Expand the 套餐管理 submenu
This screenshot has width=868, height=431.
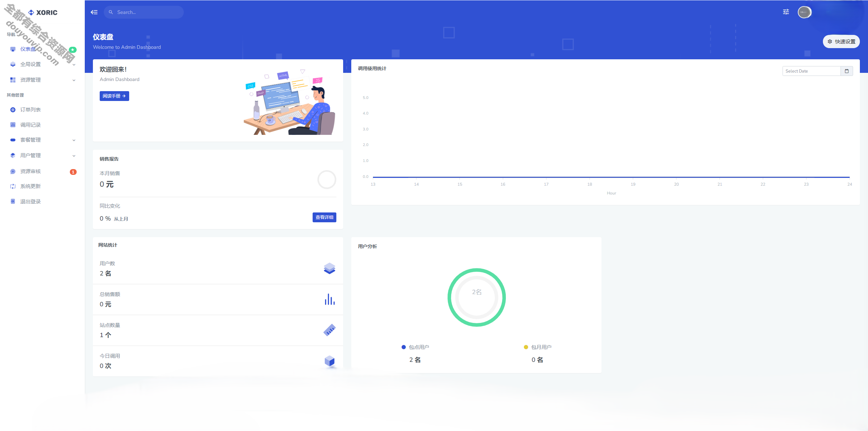coord(42,139)
